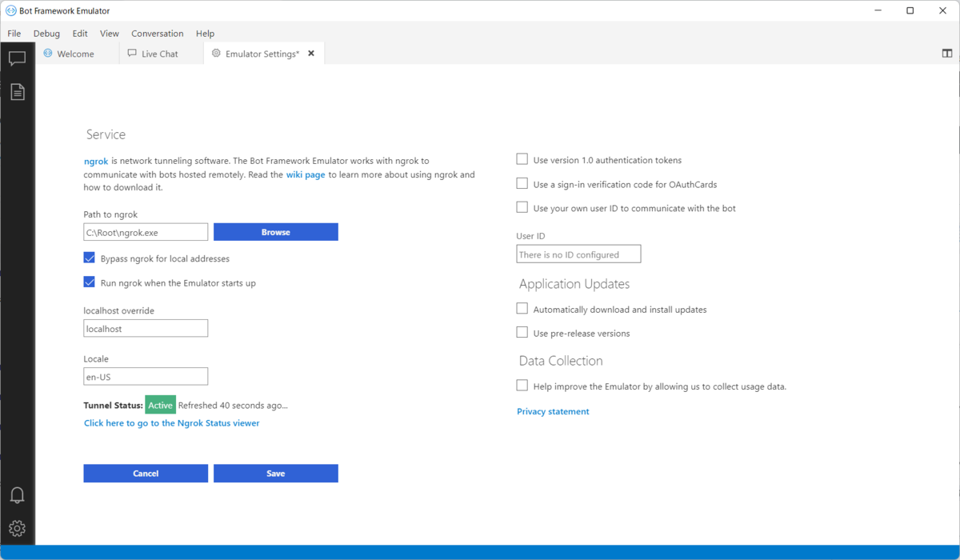The image size is (960, 560).
Task: Click the localhost override input field
Action: [146, 328]
